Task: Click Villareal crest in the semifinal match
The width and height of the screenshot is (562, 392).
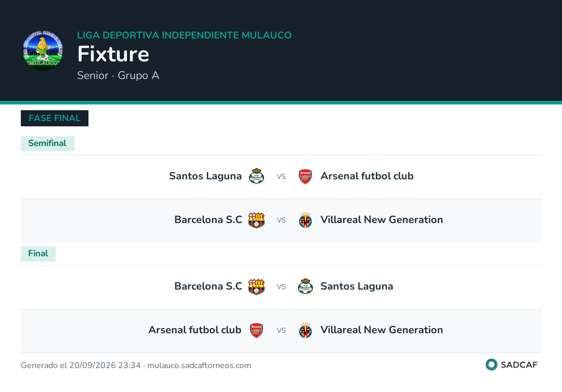Action: point(305,220)
